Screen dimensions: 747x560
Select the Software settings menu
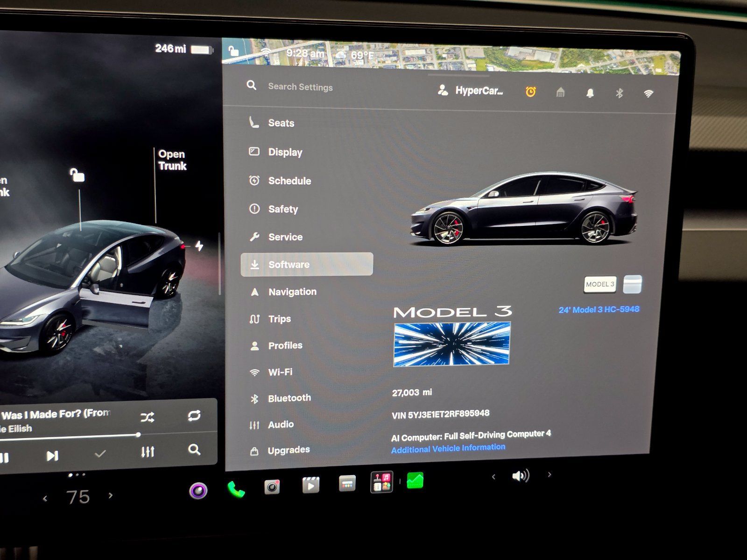(x=307, y=265)
